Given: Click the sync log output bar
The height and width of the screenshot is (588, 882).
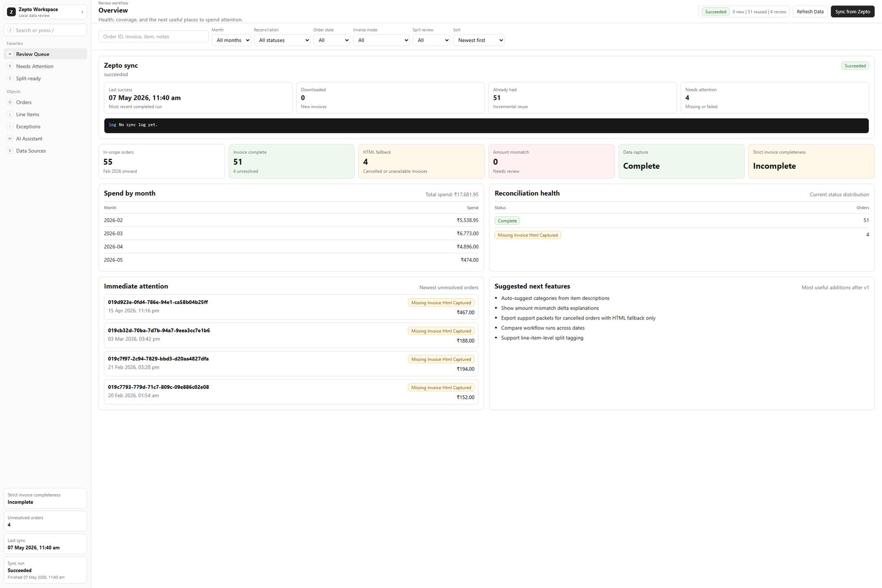Looking at the screenshot, I should (x=486, y=125).
